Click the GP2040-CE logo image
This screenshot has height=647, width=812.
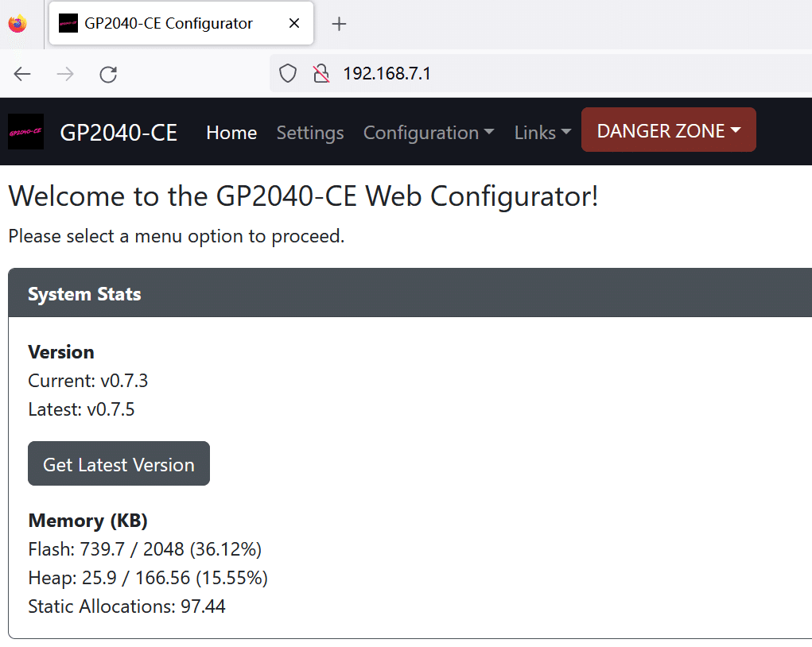click(x=26, y=131)
